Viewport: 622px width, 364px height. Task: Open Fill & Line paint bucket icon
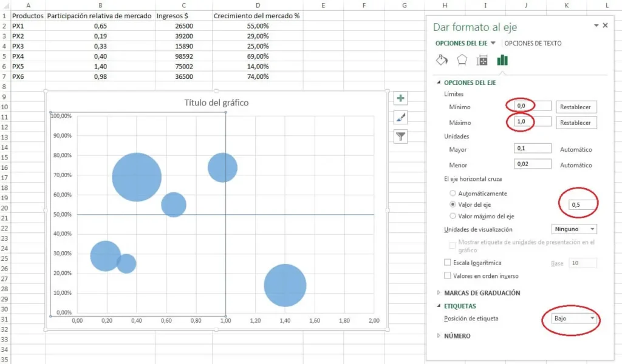442,60
